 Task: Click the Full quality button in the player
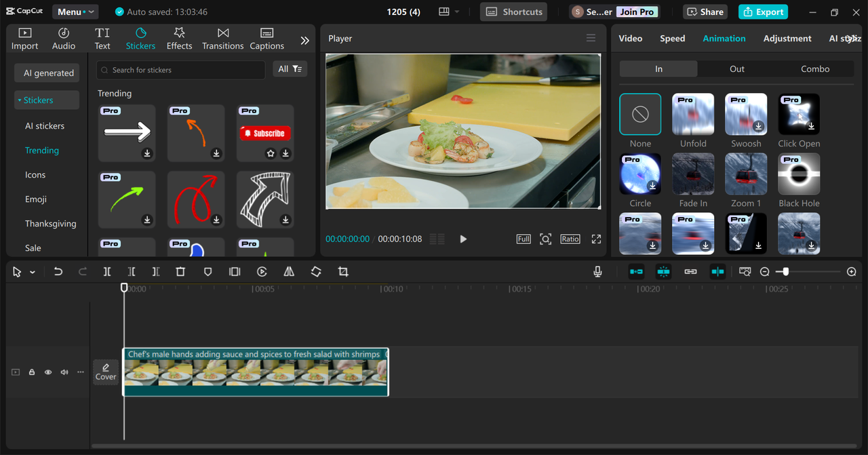click(524, 239)
